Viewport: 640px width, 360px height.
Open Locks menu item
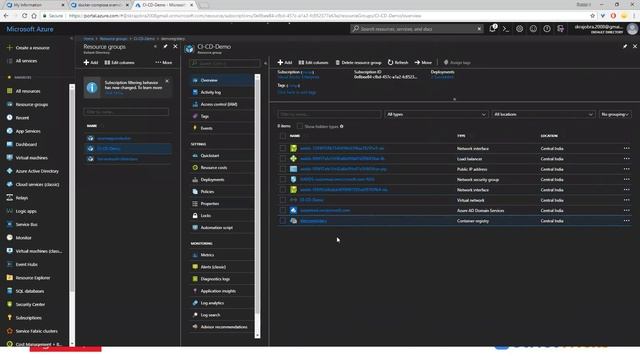click(x=221, y=216)
